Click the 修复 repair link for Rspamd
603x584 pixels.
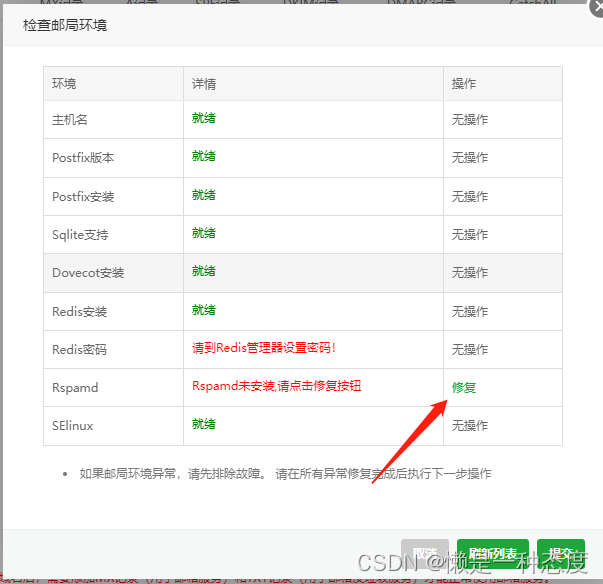pos(464,388)
